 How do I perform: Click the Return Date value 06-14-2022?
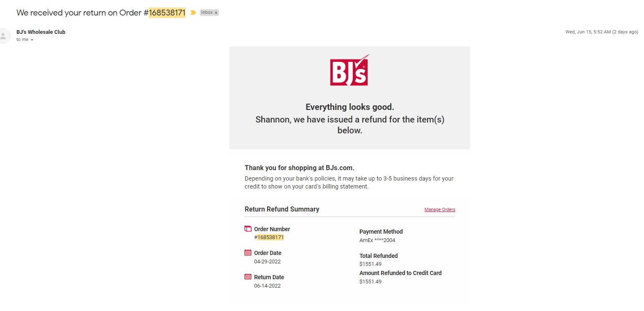point(267,286)
